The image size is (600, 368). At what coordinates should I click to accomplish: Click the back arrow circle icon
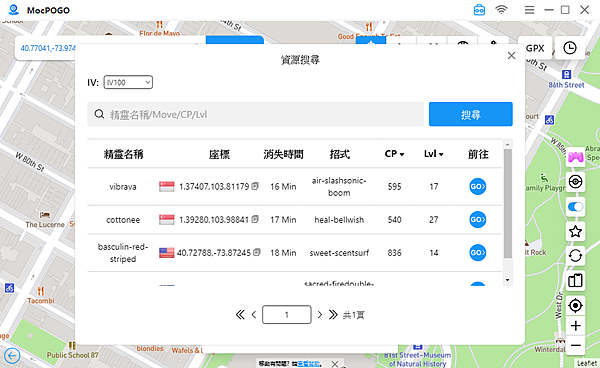(x=12, y=356)
